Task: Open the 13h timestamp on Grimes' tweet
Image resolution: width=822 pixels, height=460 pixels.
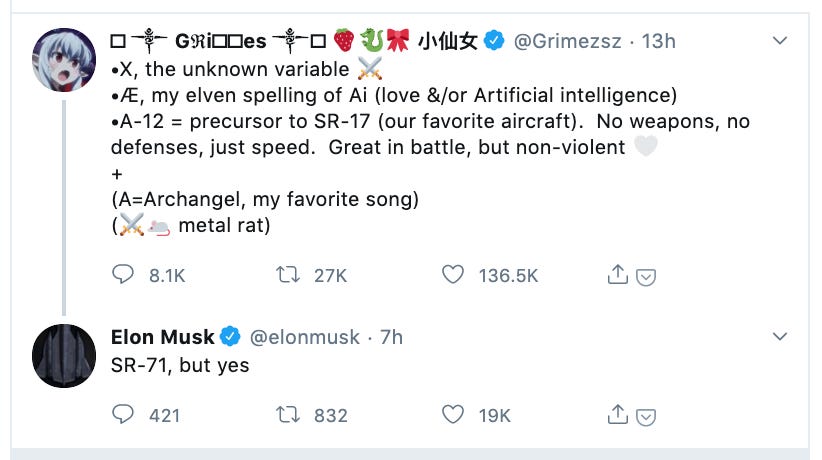Action: 659,41
